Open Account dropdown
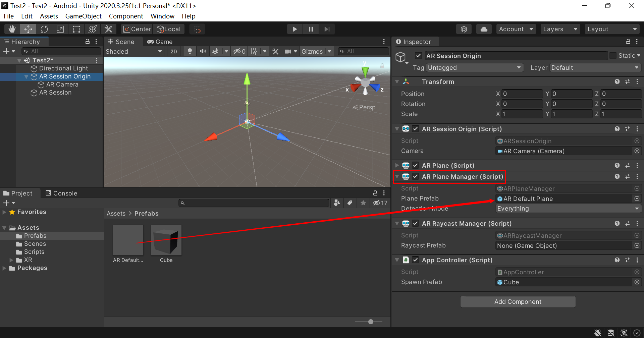Screen dimensions: 644x338 [x=516, y=29]
